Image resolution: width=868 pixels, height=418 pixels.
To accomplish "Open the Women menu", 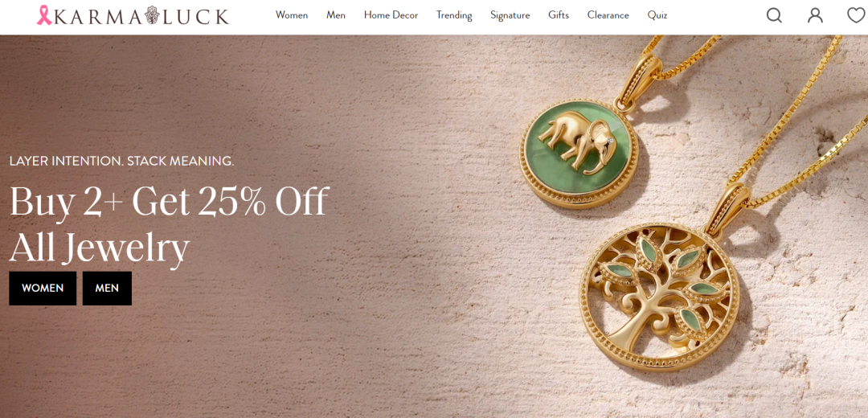I will (292, 15).
